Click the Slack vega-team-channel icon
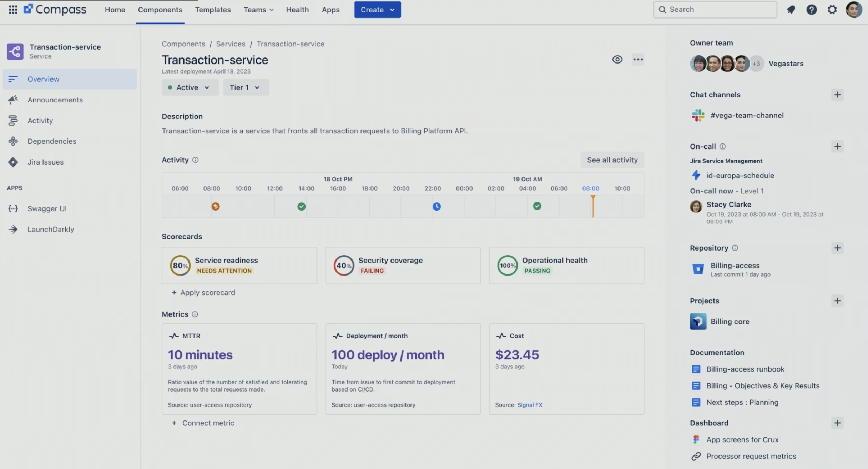 click(698, 115)
